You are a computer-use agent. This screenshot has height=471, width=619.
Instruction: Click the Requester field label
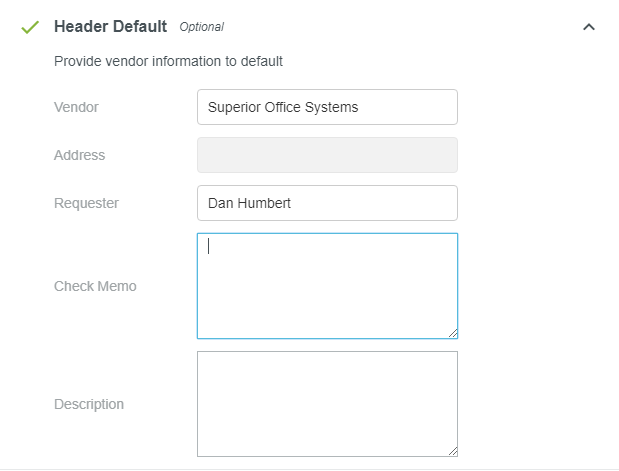click(86, 203)
